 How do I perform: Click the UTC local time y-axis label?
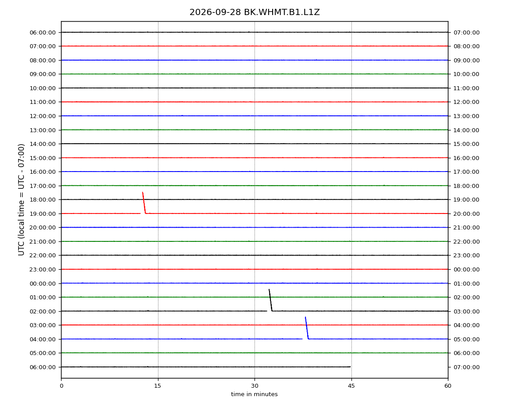21,199
